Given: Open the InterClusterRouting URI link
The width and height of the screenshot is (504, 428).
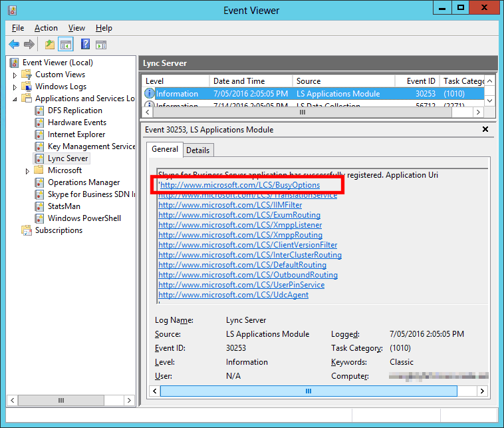Looking at the screenshot, I should [250, 255].
